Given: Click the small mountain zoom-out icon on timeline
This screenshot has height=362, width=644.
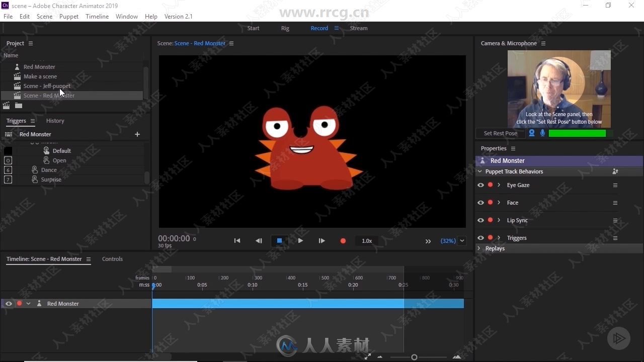Looking at the screenshot, I should [379, 357].
